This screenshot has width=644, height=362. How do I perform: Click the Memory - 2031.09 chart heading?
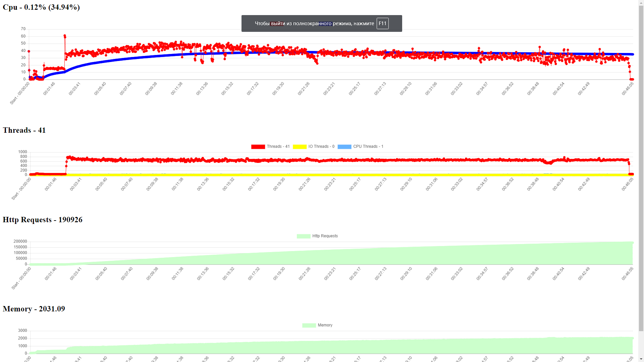tap(34, 309)
